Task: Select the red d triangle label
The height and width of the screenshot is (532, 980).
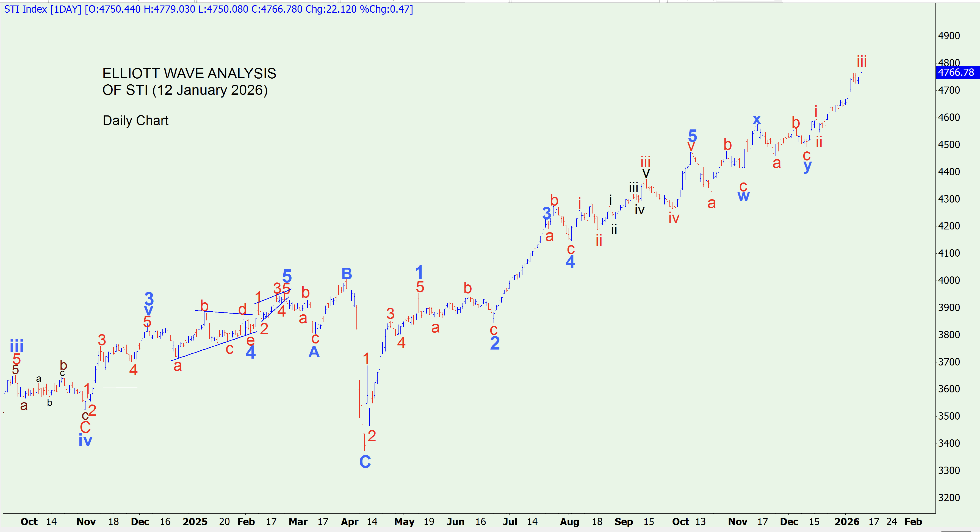Action: pyautogui.click(x=242, y=309)
